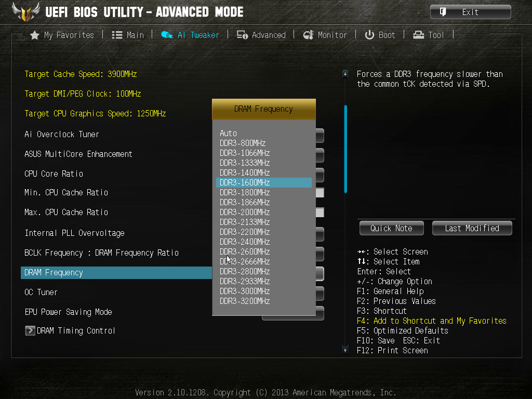Click the Boot power icon
Image resolution: width=532 pixels, height=399 pixels.
[x=369, y=35]
